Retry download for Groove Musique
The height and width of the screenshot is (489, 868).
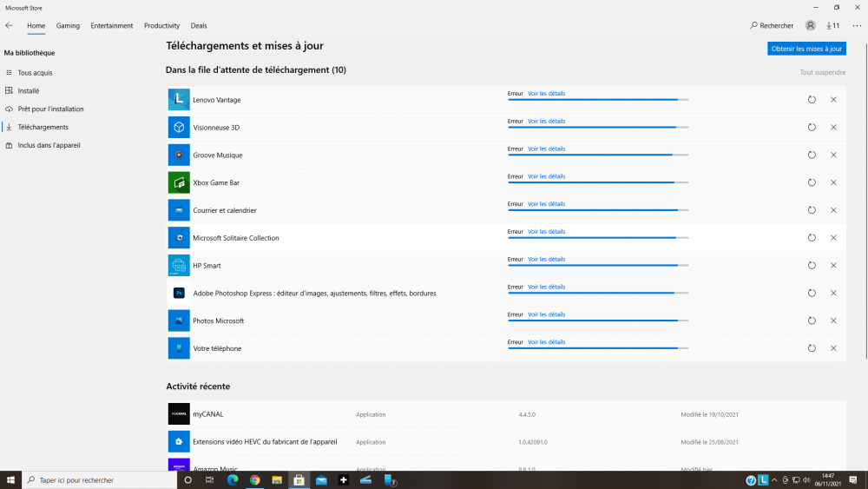812,155
